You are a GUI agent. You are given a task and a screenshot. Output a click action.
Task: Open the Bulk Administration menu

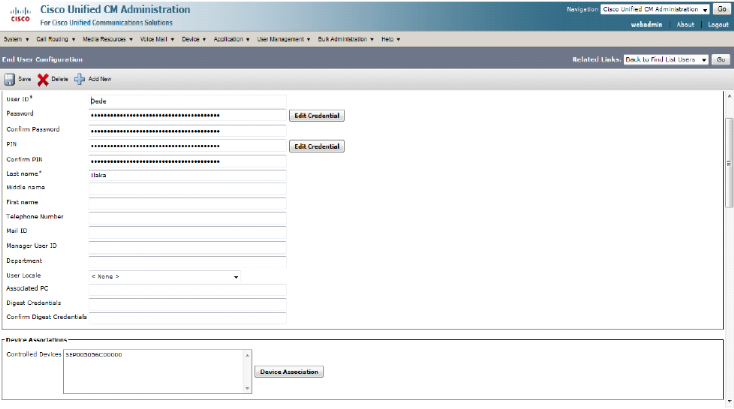coord(346,39)
